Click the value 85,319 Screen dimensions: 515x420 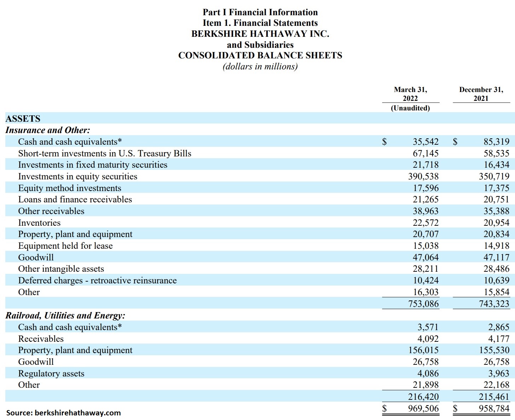(x=497, y=142)
